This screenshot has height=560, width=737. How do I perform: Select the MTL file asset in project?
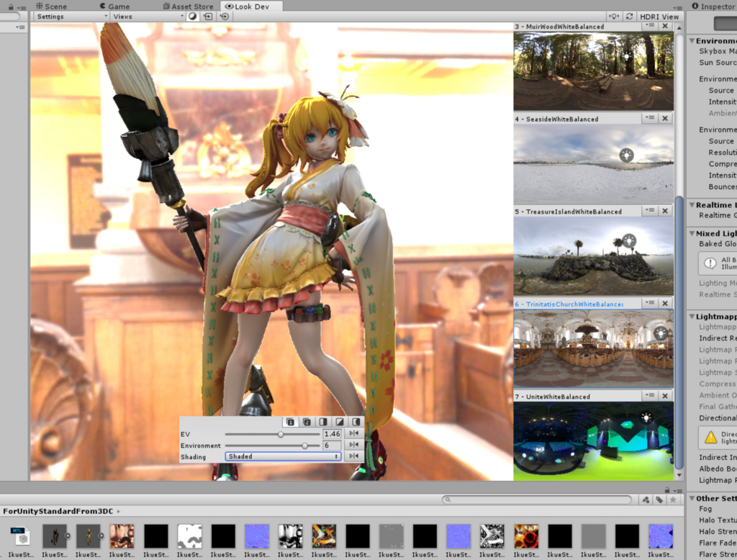[21, 536]
